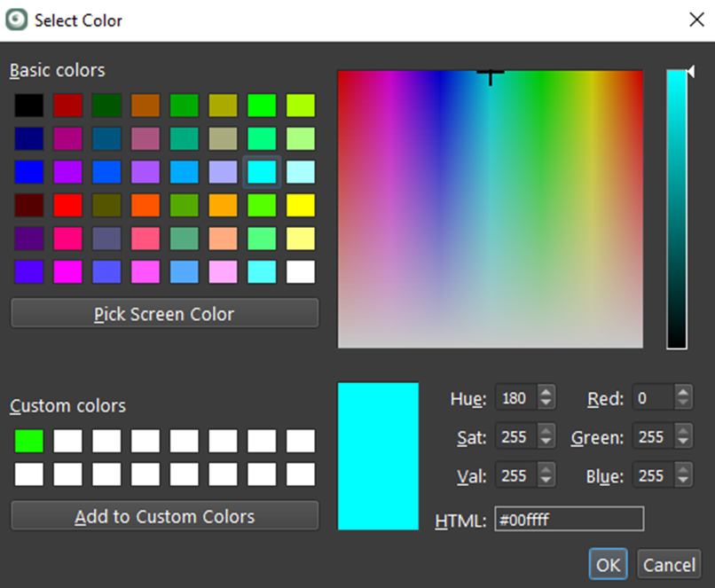Increase the Hue value with up arrow
This screenshot has height=588, width=715.
click(546, 393)
